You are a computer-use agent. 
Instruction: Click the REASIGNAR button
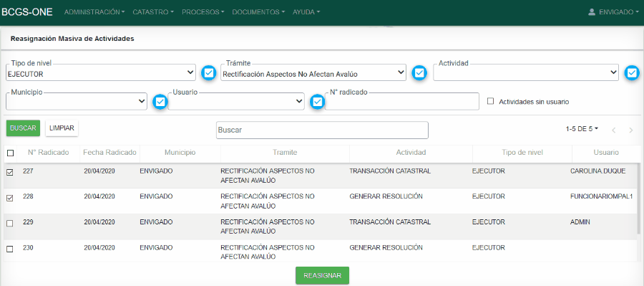(x=323, y=275)
